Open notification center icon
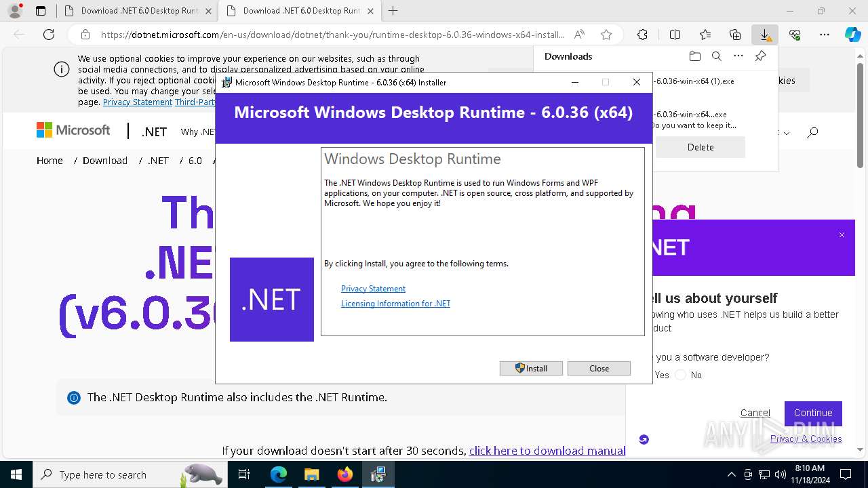868x488 pixels. 846,474
